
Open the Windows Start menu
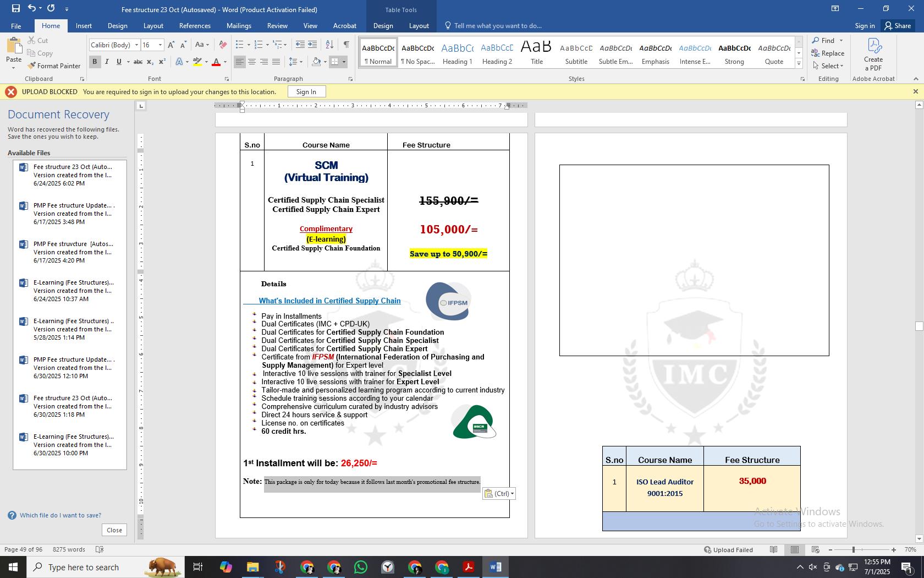tap(13, 567)
